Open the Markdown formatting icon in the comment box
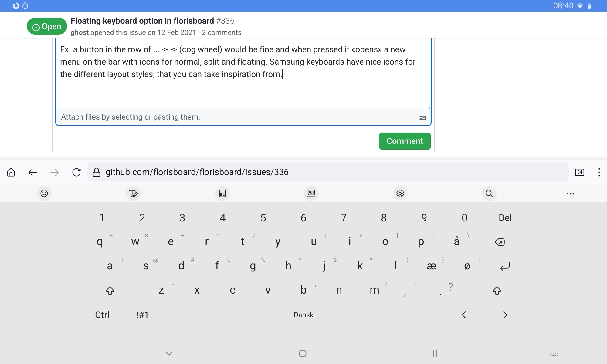 [x=422, y=118]
